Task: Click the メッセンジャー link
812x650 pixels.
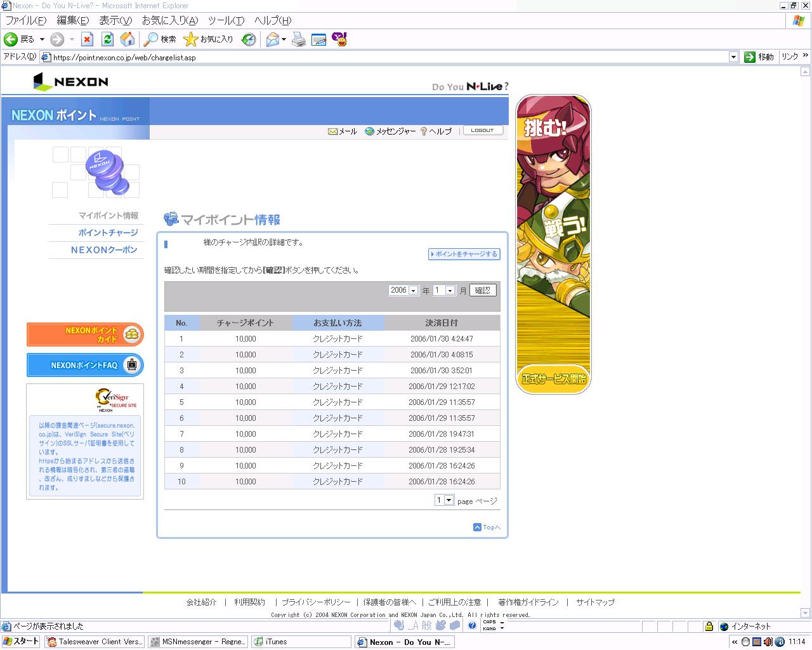Action: tap(390, 131)
